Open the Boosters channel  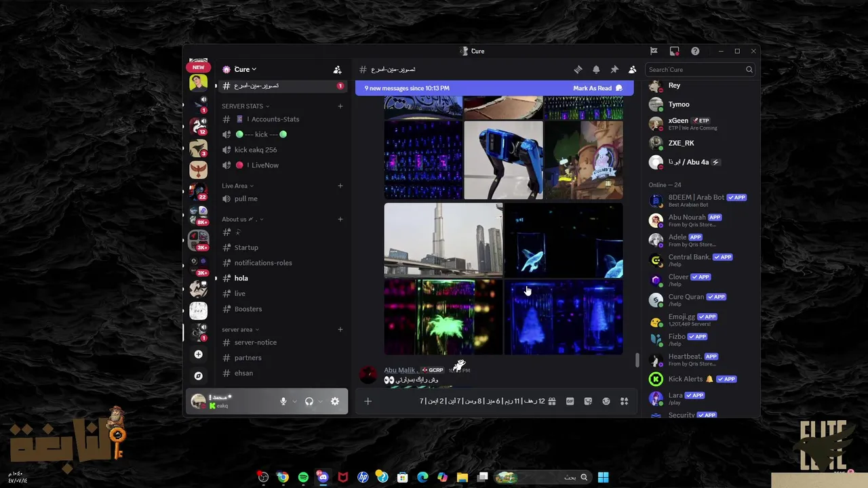coord(281,309)
